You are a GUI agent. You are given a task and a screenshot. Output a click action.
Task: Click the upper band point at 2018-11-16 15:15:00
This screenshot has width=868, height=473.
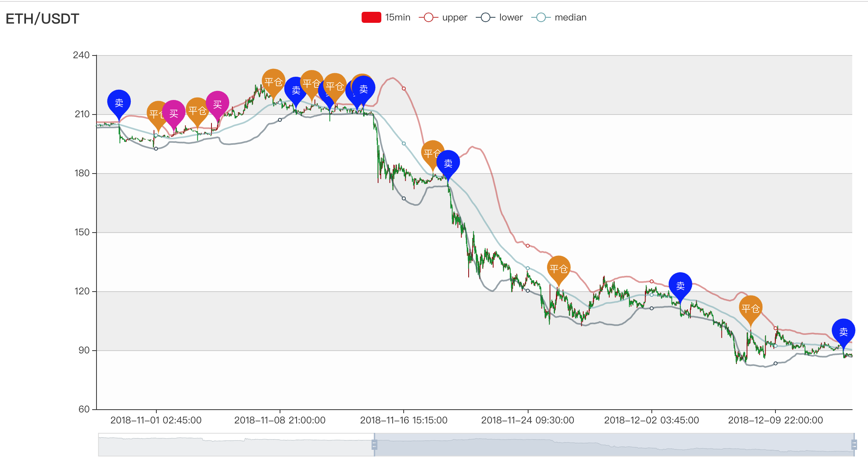(x=404, y=89)
